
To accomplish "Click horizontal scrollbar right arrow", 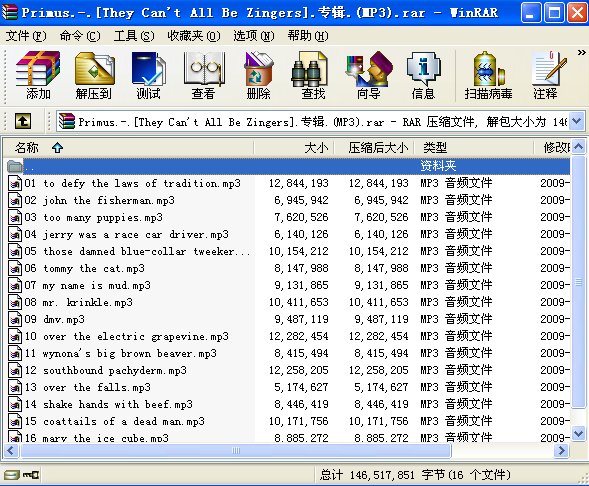I will click(562, 450).
